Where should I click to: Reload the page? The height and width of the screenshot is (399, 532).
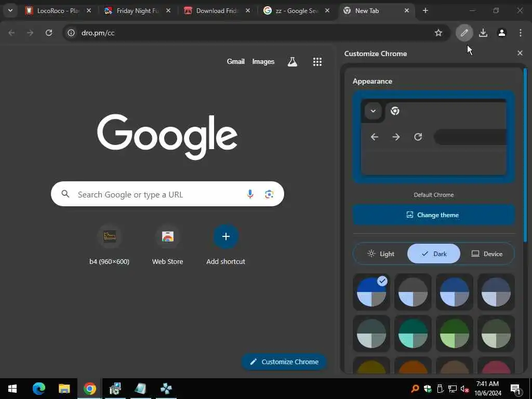49,33
